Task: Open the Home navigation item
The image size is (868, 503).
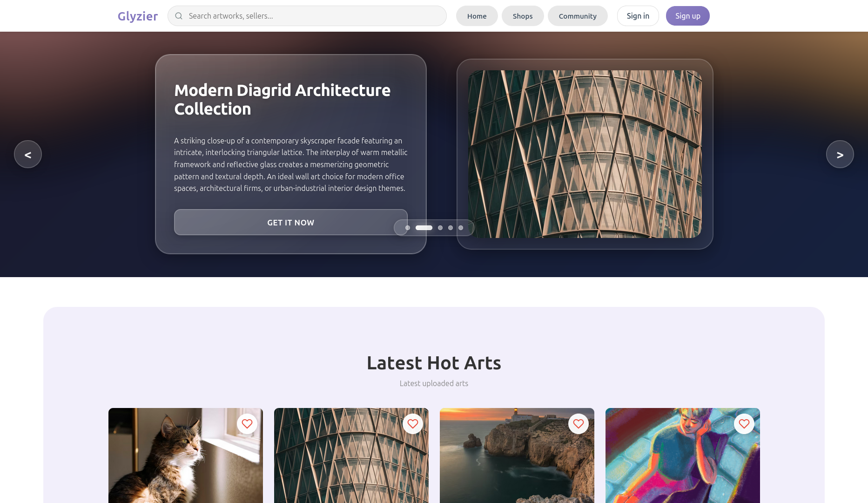Action: tap(477, 16)
